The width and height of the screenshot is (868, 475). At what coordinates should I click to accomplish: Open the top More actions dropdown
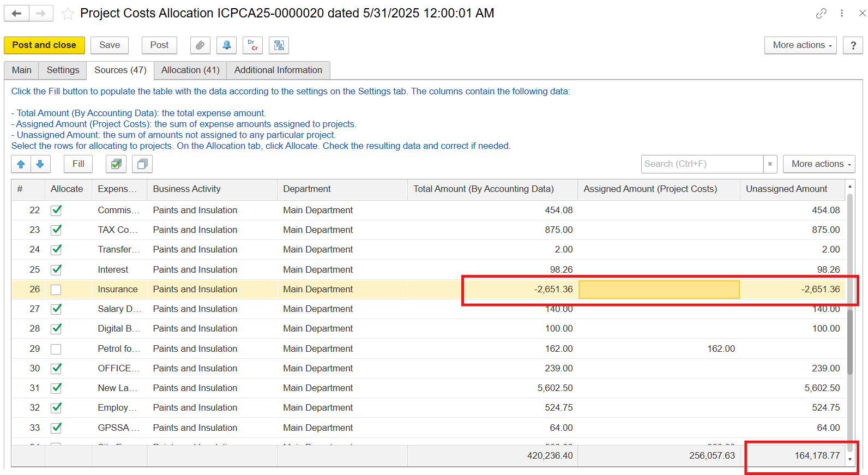click(801, 45)
